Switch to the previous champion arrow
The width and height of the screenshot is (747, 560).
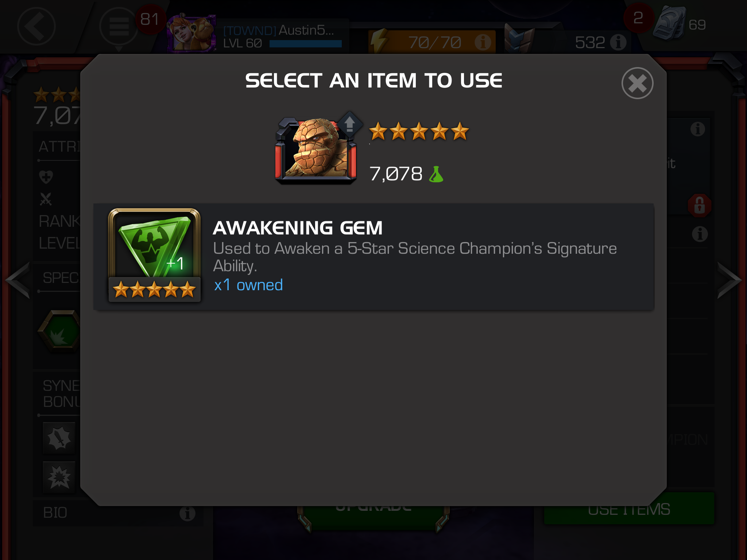click(x=18, y=280)
